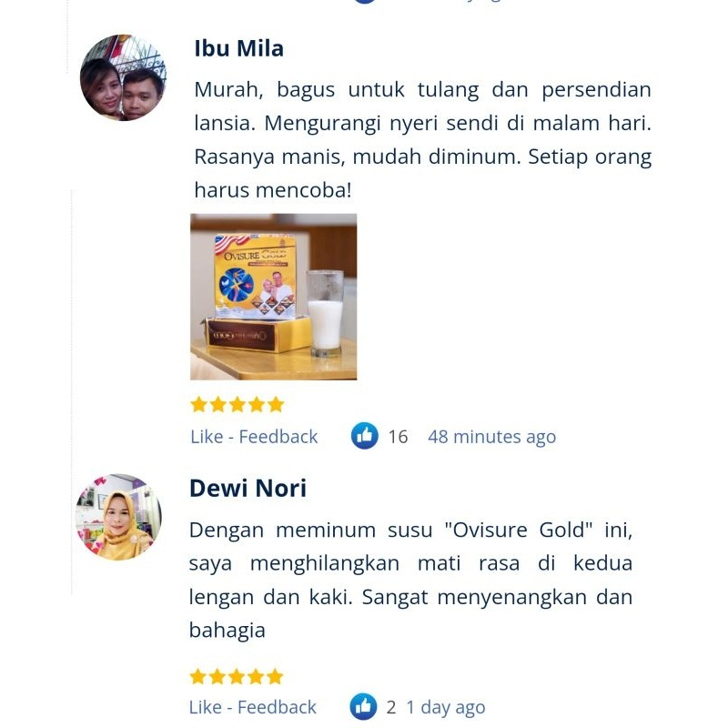Click Ibu Mila's review text about 'tulang dan persendian'
The height and width of the screenshot is (728, 728).
(x=422, y=139)
